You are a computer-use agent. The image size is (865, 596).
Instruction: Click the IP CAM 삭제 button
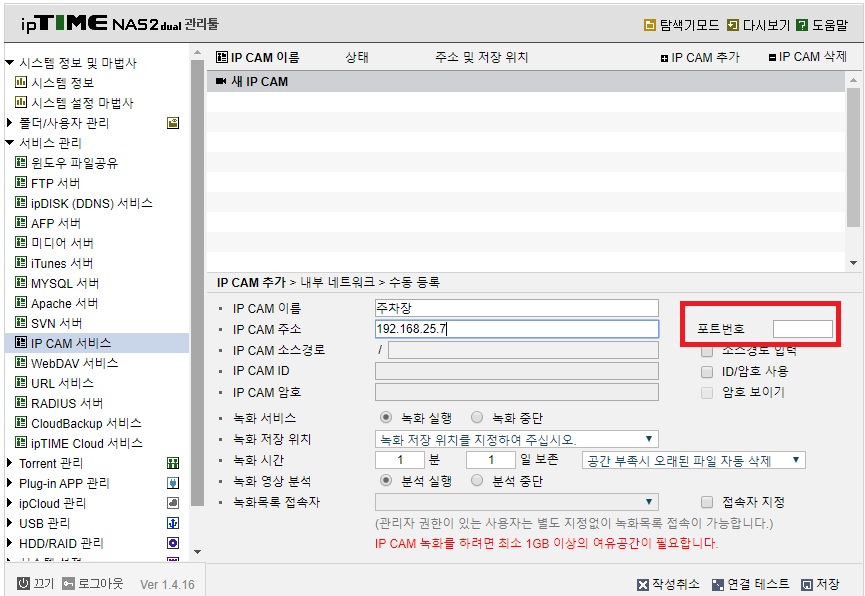(807, 57)
